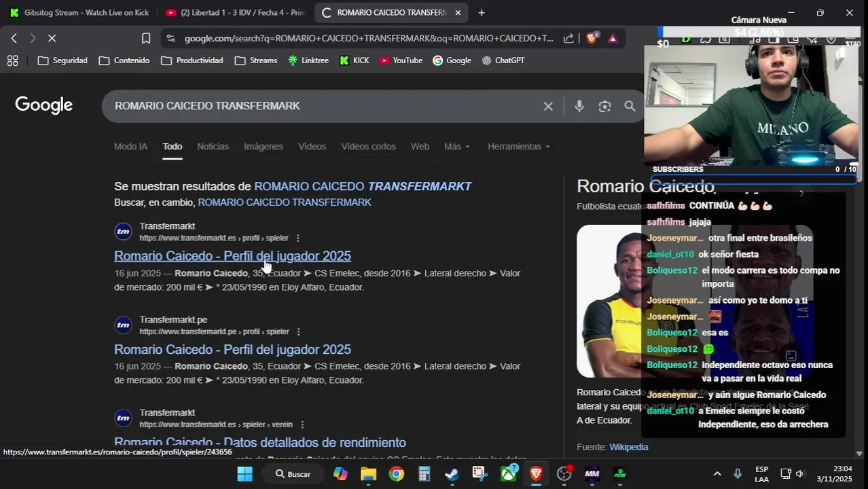Viewport: 868px width, 489px height.
Task: Open a new browser tab
Action: click(x=481, y=13)
